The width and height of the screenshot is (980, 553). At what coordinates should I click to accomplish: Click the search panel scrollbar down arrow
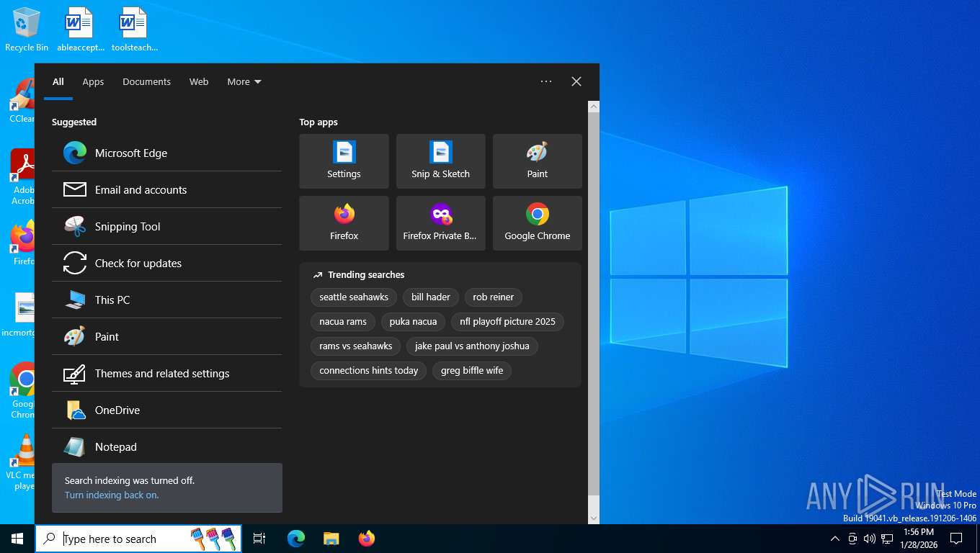[x=594, y=518]
